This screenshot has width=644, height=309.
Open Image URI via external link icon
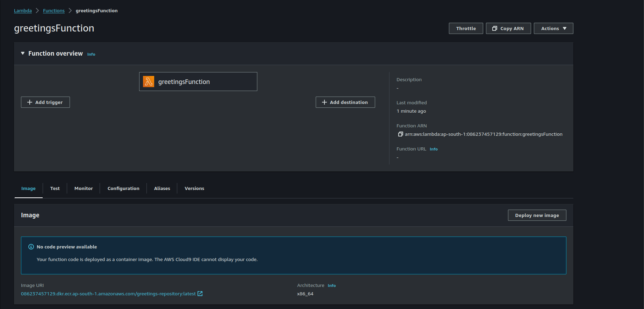click(200, 294)
